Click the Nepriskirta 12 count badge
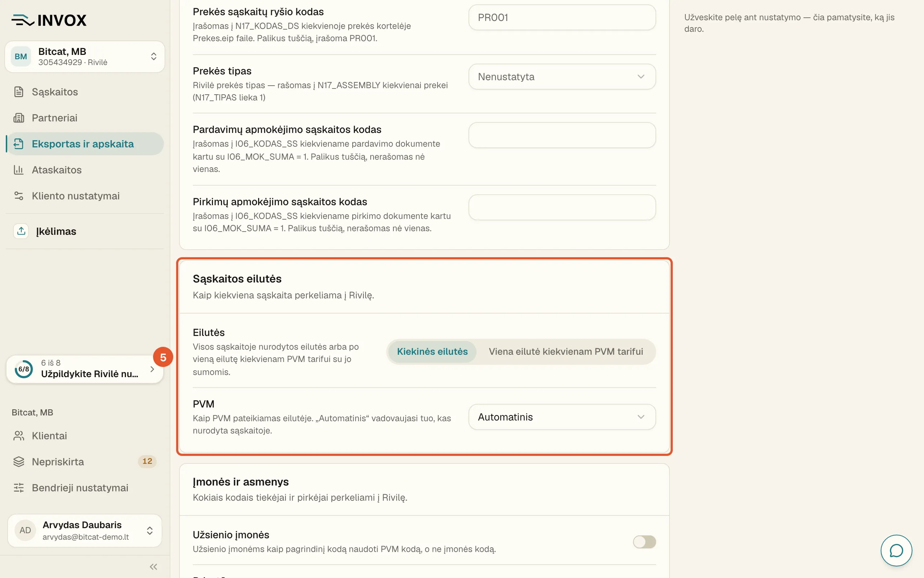The width and height of the screenshot is (924, 578). coord(147,461)
